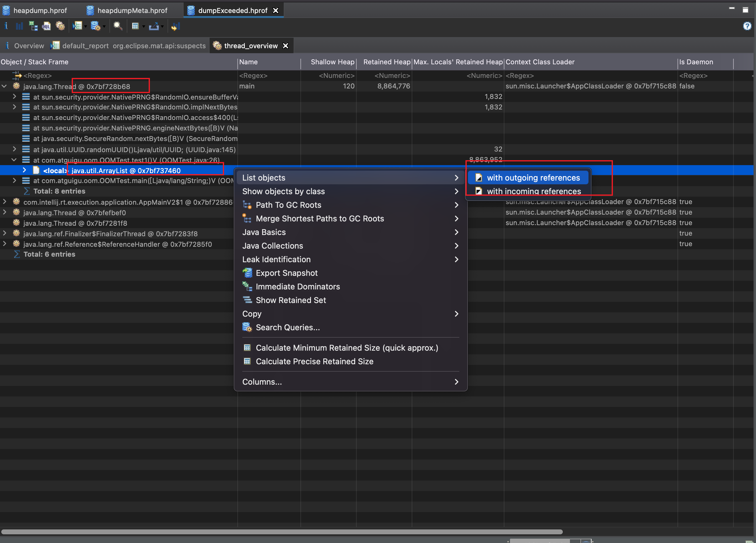756x543 pixels.
Task: Collapse the java.lang.Thread @ 0x7bf728b68 node
Action: [4, 86]
